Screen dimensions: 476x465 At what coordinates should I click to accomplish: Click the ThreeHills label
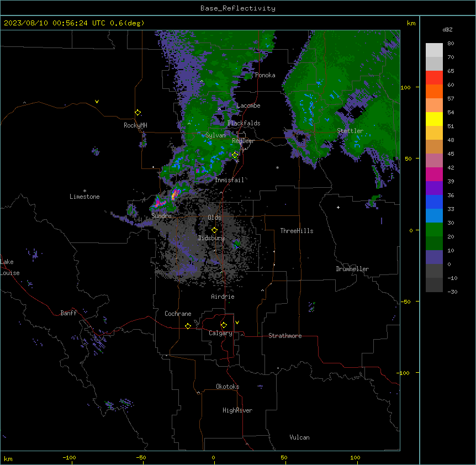[297, 231]
